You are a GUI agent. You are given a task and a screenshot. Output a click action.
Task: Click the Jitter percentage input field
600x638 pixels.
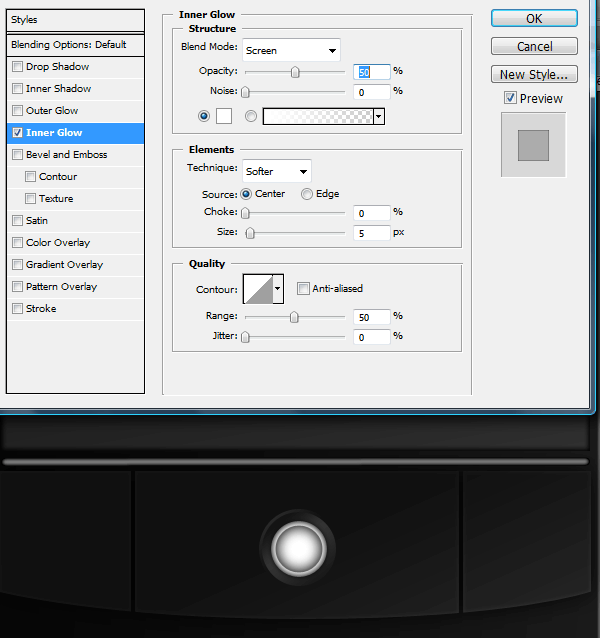pyautogui.click(x=372, y=337)
